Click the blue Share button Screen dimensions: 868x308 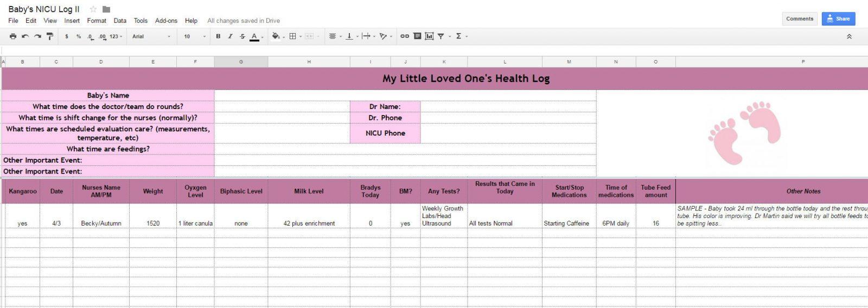838,18
